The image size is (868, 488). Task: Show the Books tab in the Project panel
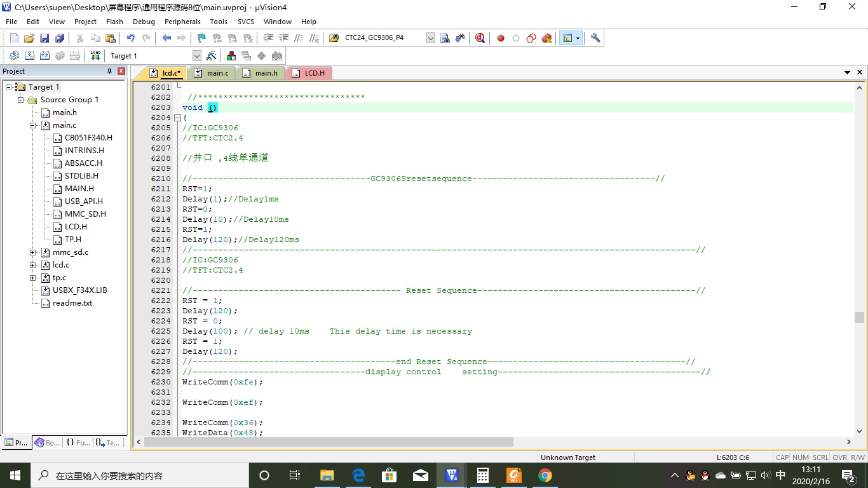48,443
